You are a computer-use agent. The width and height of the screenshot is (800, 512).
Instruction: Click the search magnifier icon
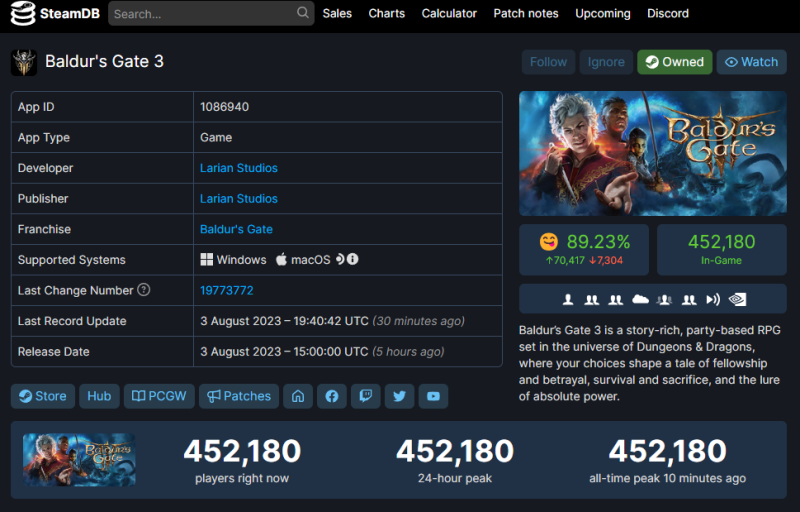(303, 14)
